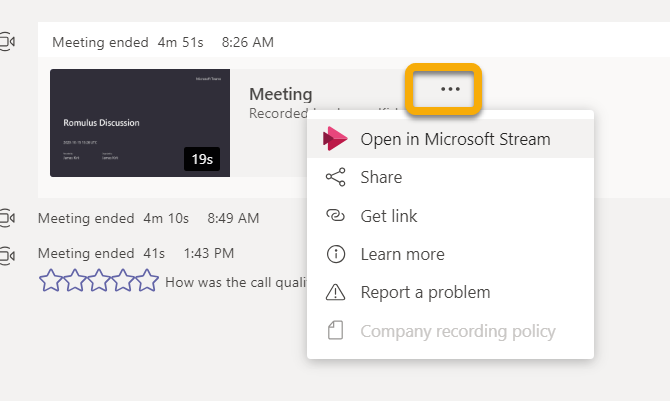Click camera icon beside 8:49 AM meeting

[7, 218]
